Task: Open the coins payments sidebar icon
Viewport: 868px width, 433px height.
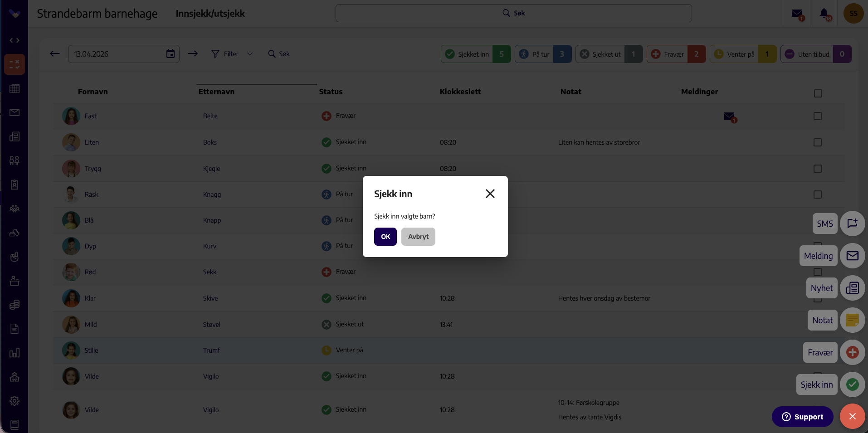Action: click(x=15, y=305)
